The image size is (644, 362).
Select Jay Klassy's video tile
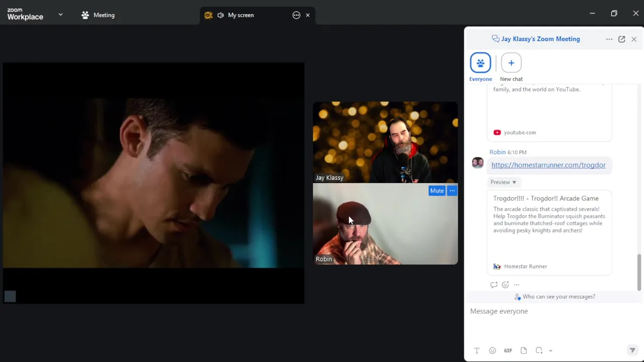point(385,142)
